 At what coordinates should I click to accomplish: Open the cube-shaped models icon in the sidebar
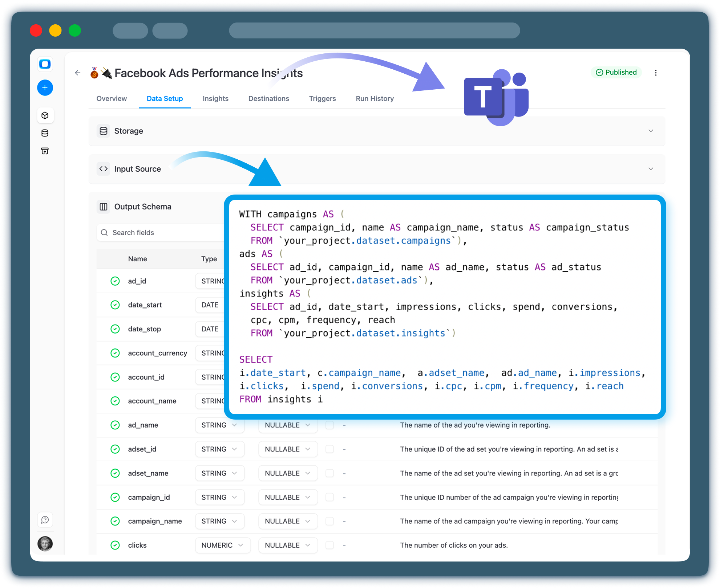[45, 115]
